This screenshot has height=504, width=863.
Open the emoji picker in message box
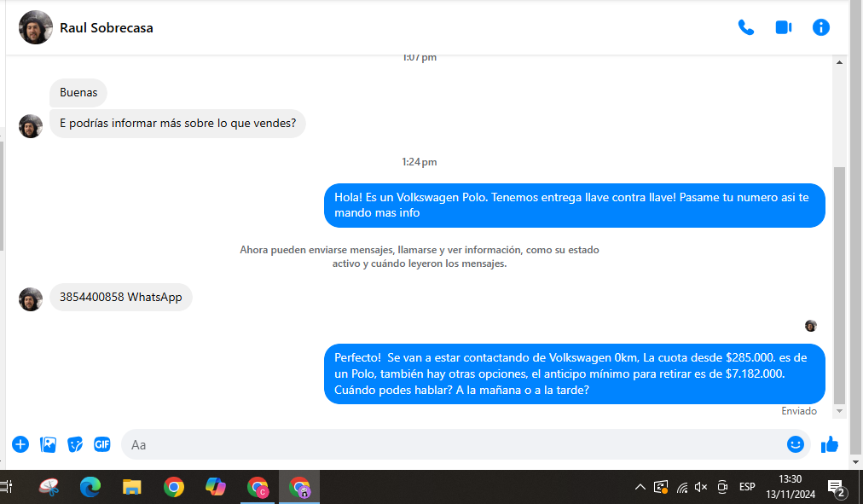[x=795, y=444]
